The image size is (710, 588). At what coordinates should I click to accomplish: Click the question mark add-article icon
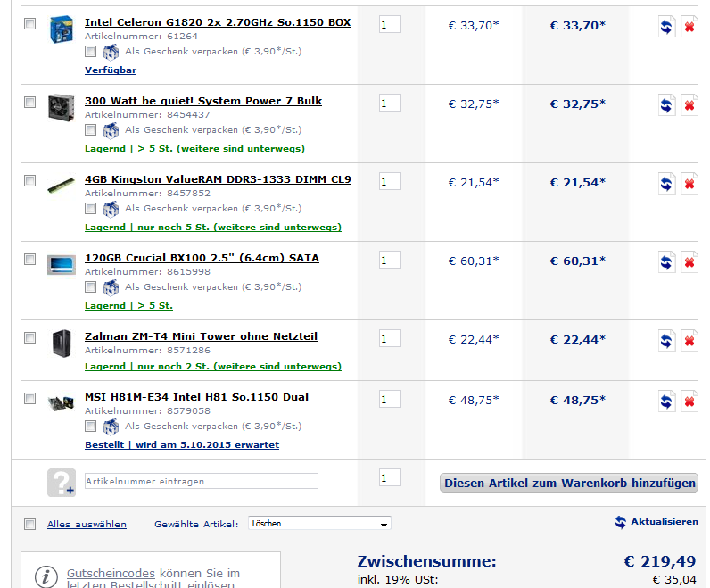[62, 483]
